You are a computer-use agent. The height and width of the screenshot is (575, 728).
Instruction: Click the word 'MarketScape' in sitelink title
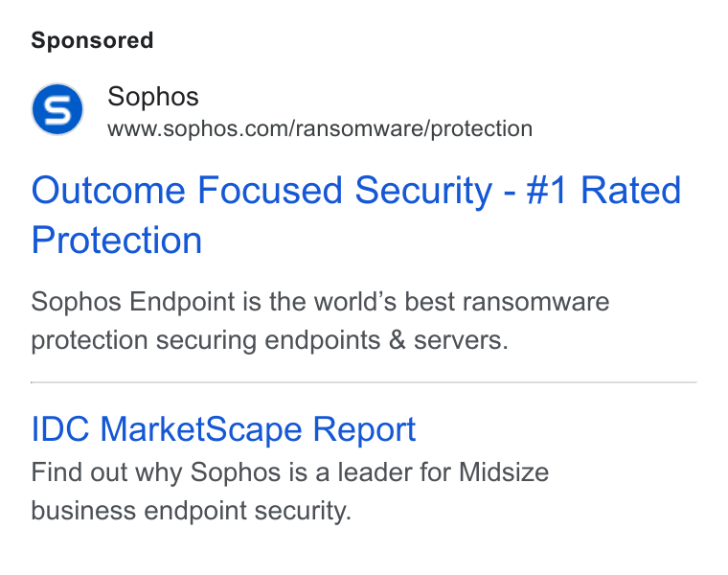(x=201, y=429)
